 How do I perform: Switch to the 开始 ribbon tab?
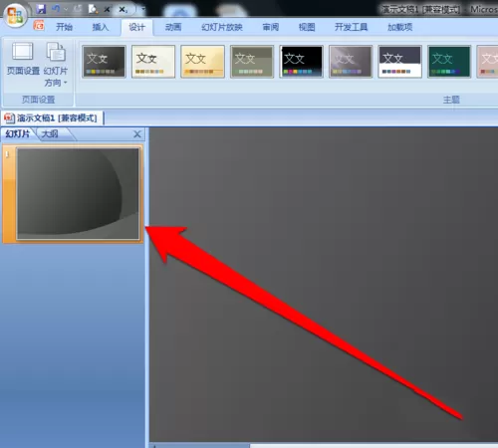[64, 27]
